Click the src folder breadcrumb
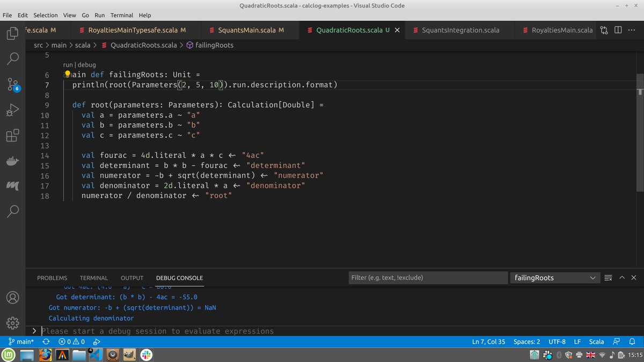 coord(38,45)
